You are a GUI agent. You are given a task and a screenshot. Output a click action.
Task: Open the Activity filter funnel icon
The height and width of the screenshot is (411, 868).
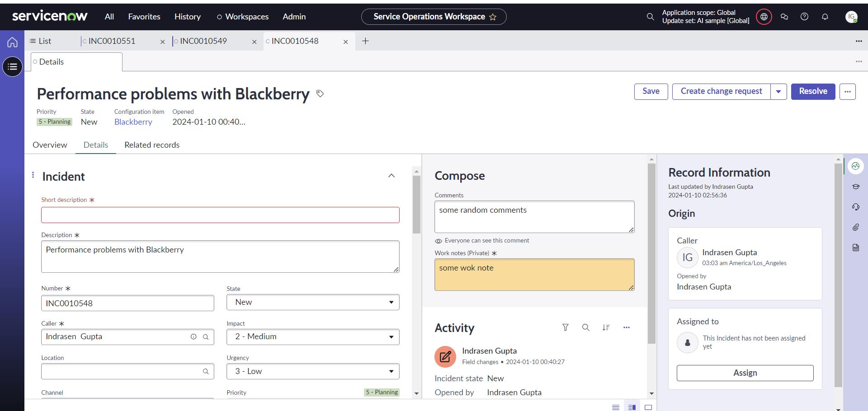[566, 327]
